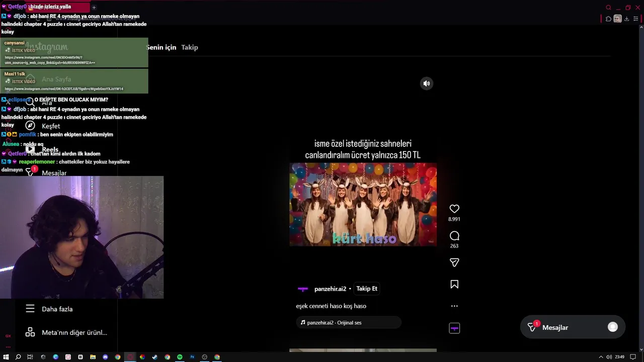Viewport: 644px width, 362px height.
Task: Open a new browser tab with plus
Action: pyautogui.click(x=94, y=7)
